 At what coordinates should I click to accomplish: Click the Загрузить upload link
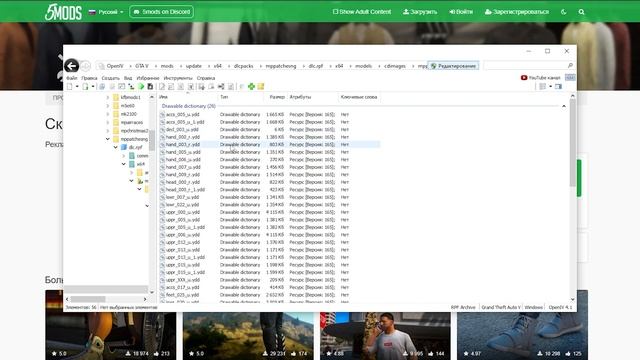pos(420,12)
